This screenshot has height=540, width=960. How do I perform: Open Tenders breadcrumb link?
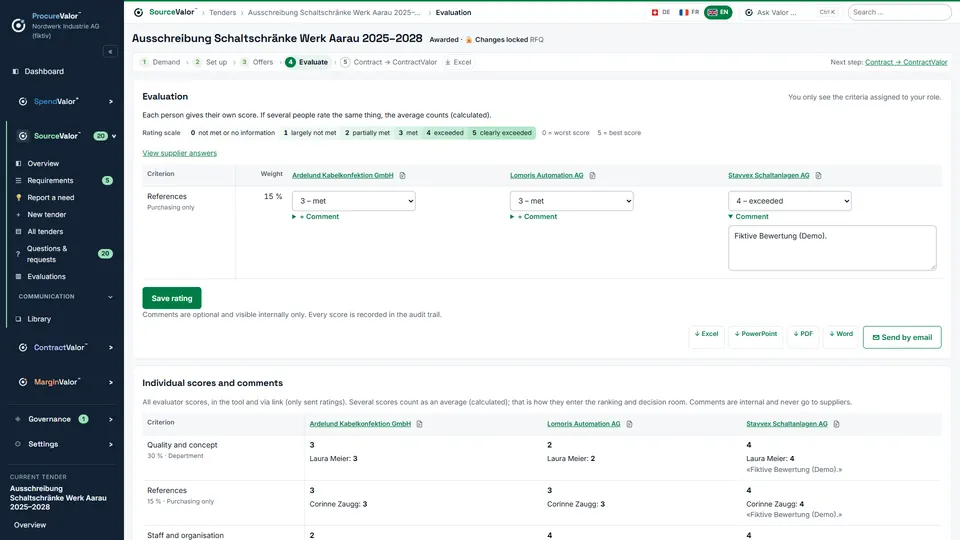coord(222,12)
